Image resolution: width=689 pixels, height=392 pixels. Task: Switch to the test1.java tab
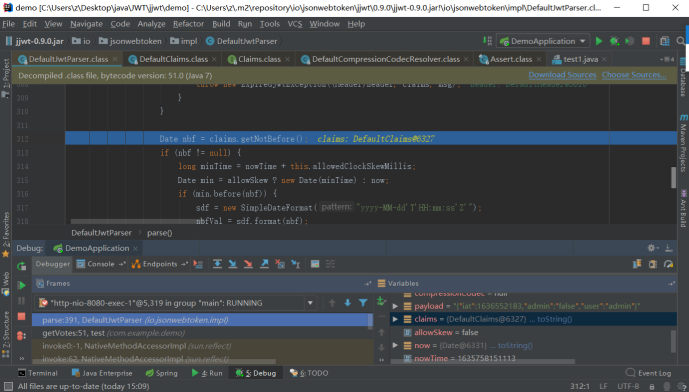tap(580, 59)
